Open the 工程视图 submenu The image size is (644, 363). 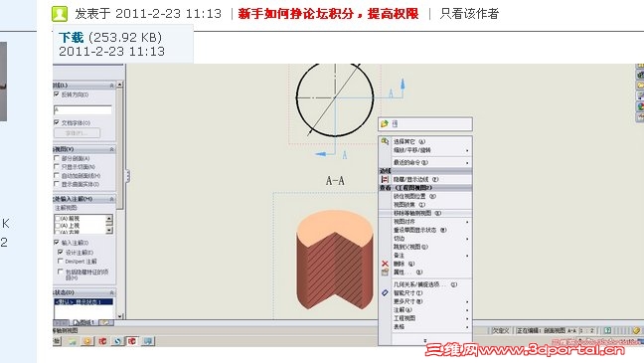[431, 318]
